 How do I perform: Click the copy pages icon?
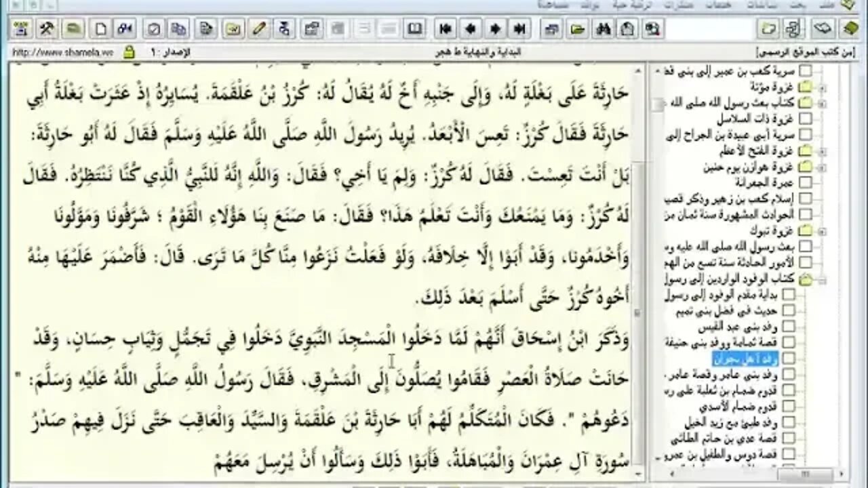pyautogui.click(x=180, y=28)
